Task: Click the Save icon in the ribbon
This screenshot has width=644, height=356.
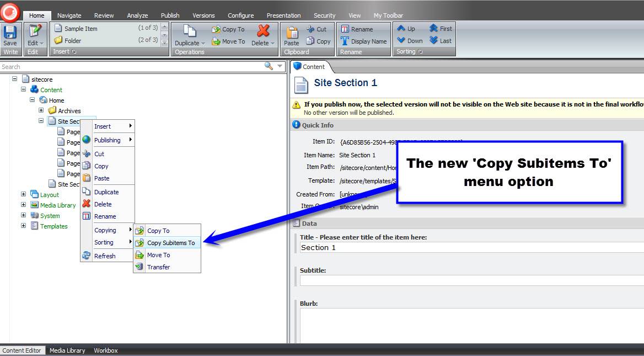Action: pyautogui.click(x=10, y=32)
